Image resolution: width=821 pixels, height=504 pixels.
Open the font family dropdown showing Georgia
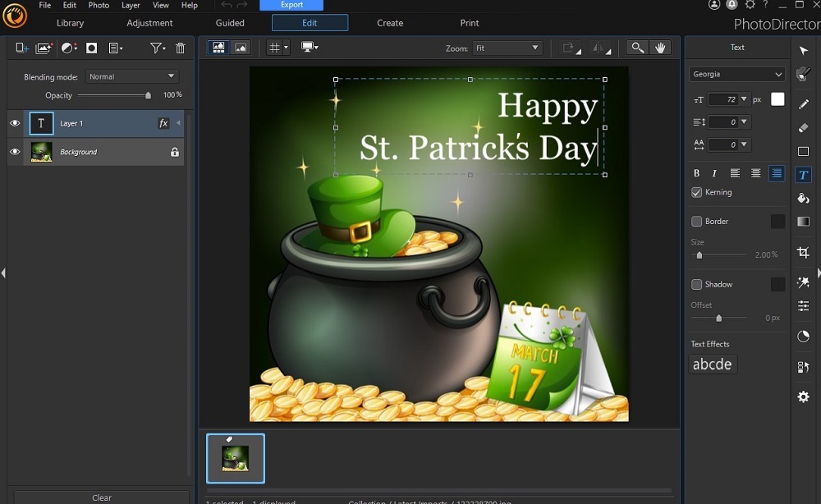coord(736,74)
